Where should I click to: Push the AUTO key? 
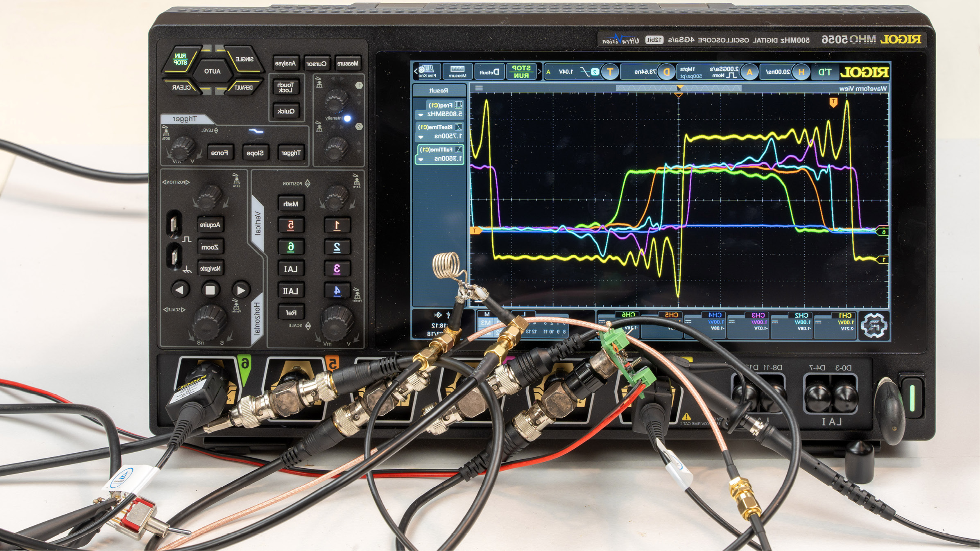pyautogui.click(x=212, y=71)
